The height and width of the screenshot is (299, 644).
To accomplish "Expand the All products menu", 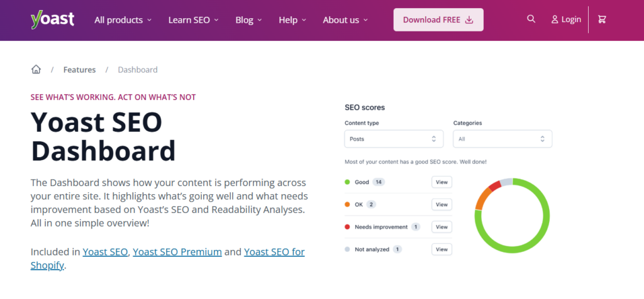I will pyautogui.click(x=123, y=19).
